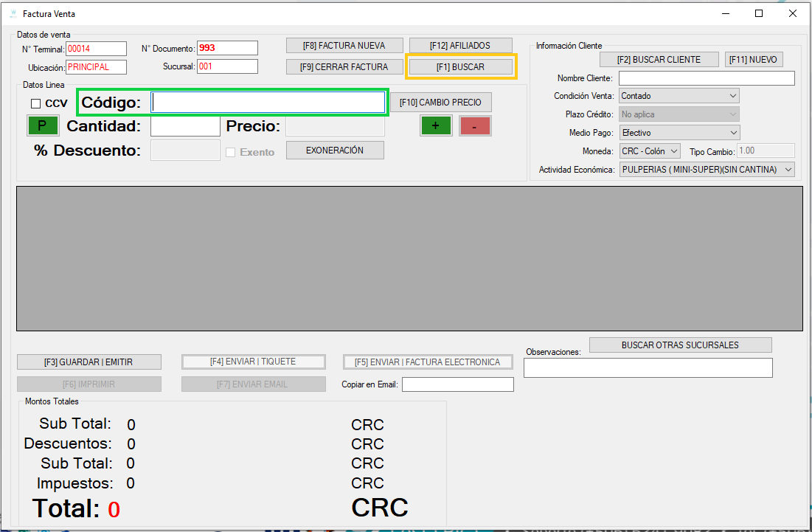The image size is (812, 532).
Task: Expand Actividad Económica dropdown
Action: coord(707,170)
